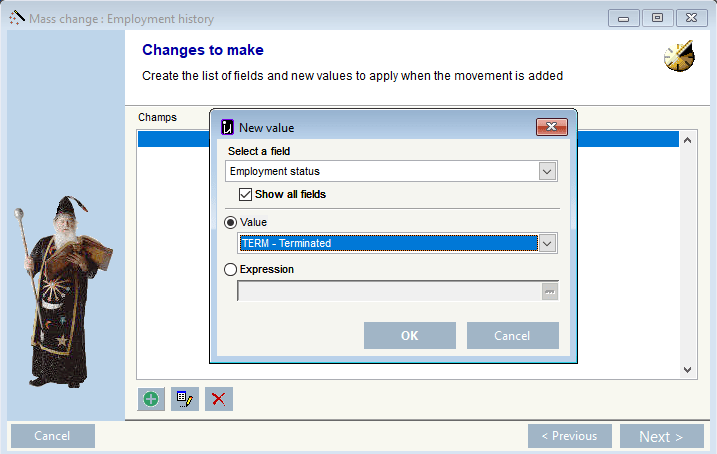717x454 pixels.
Task: Click the expression builder ellipsis button
Action: 549,291
